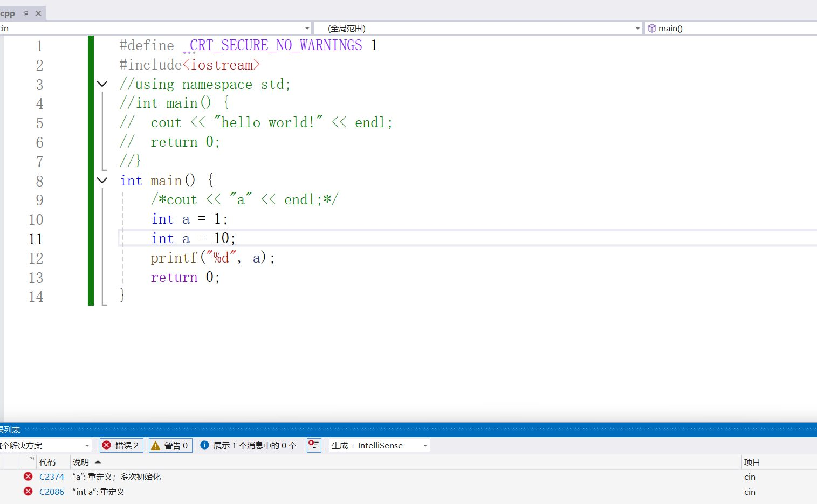Switch to the cpp file tab
The image size is (817, 504).
pyautogui.click(x=8, y=13)
